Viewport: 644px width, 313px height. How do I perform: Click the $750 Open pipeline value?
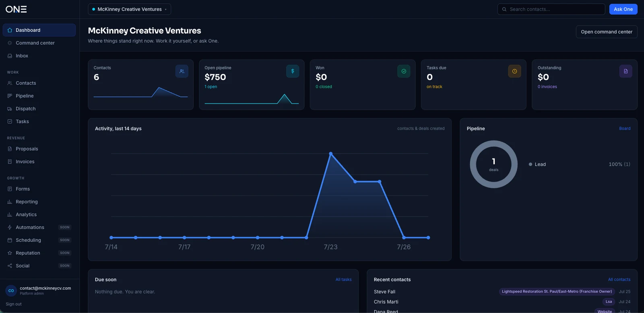click(x=215, y=77)
